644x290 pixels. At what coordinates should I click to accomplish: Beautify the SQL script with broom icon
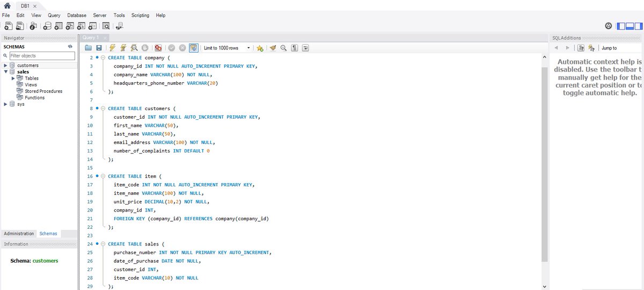click(x=273, y=48)
